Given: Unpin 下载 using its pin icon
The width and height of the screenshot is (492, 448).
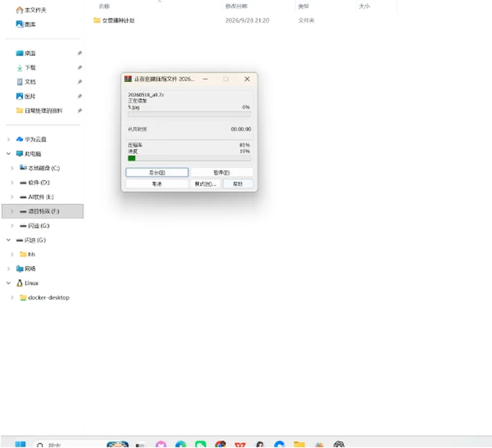Looking at the screenshot, I should tap(80, 68).
